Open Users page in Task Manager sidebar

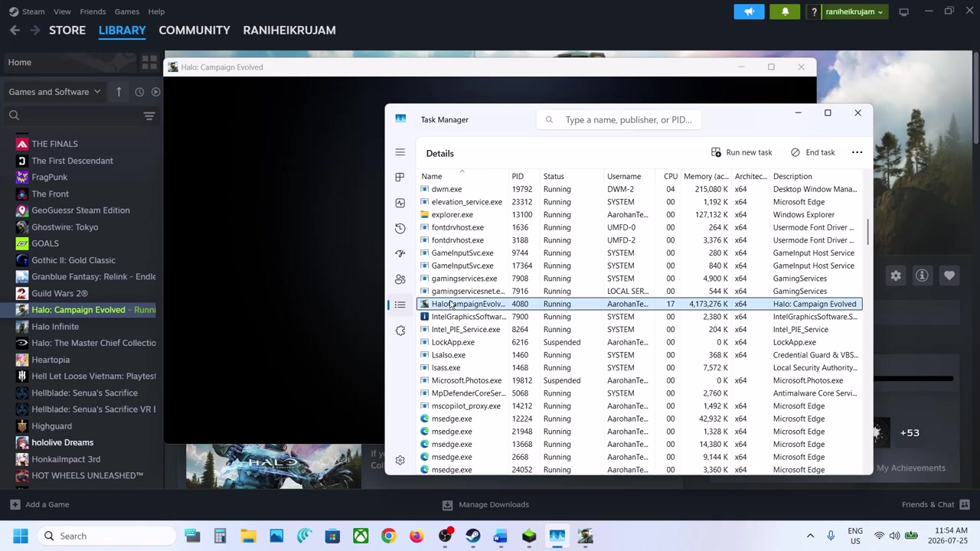(400, 279)
